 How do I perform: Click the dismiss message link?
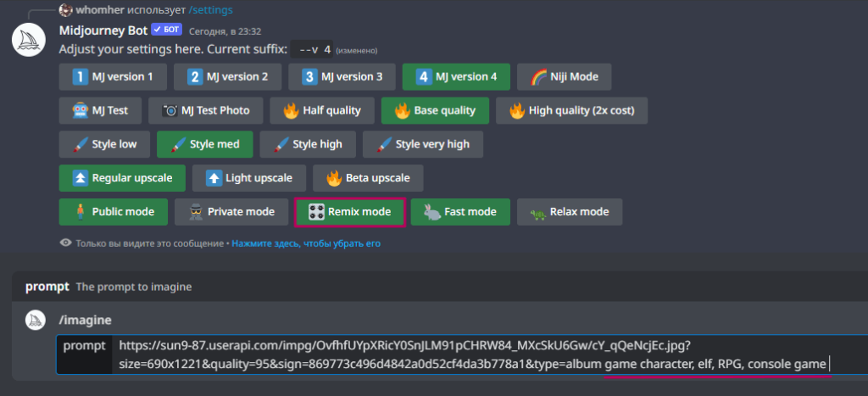[306, 243]
